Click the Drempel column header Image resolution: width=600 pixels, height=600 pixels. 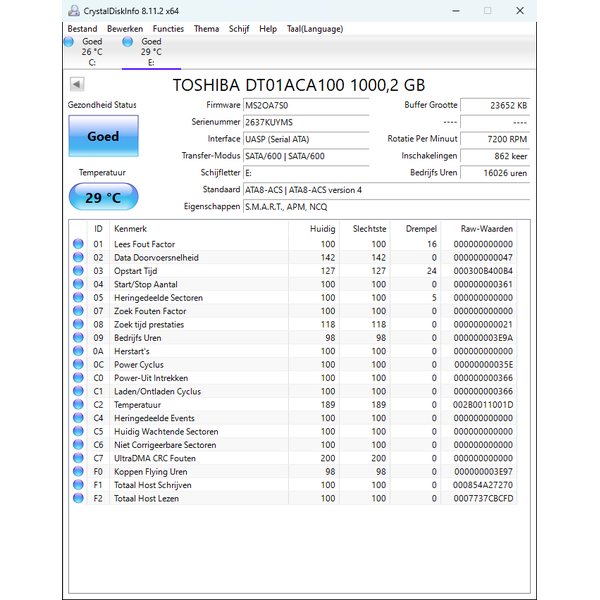click(416, 229)
